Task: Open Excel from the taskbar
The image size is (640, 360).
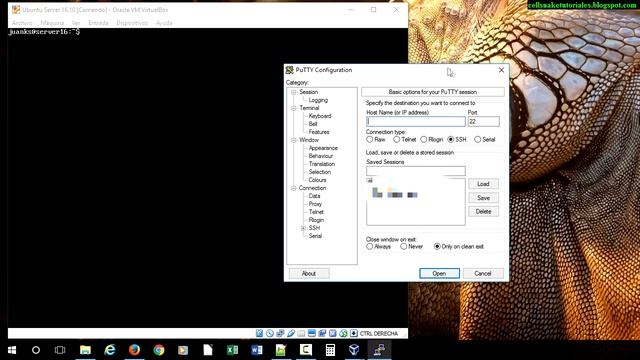Action: click(232, 350)
